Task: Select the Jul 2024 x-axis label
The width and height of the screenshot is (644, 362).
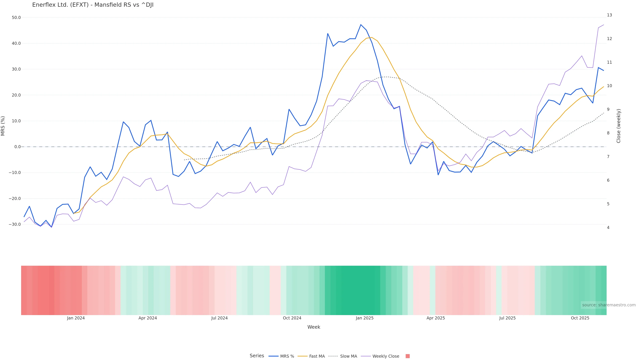Action: [219, 318]
